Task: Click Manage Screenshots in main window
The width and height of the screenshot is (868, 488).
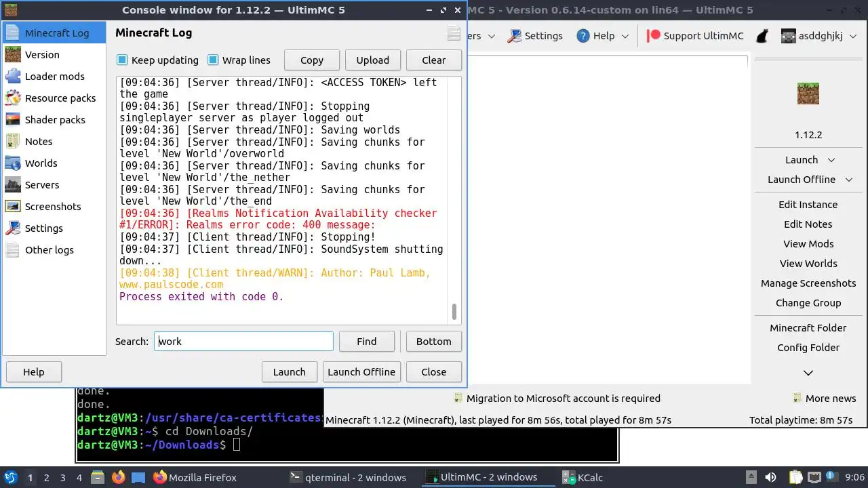Action: [808, 283]
